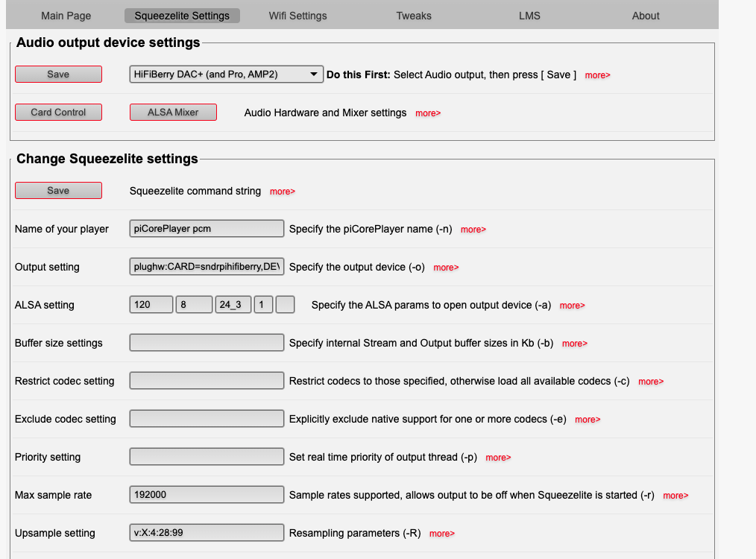Edit ALSA mmap field containing 1
Screen dimensions: 756x559
tap(264, 305)
